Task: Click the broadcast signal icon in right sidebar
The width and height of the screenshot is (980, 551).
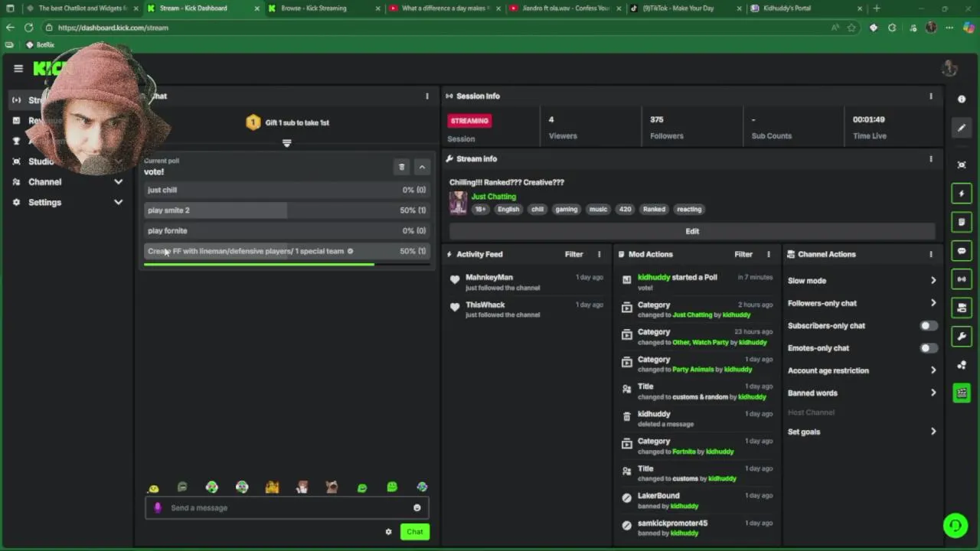Action: (x=962, y=279)
